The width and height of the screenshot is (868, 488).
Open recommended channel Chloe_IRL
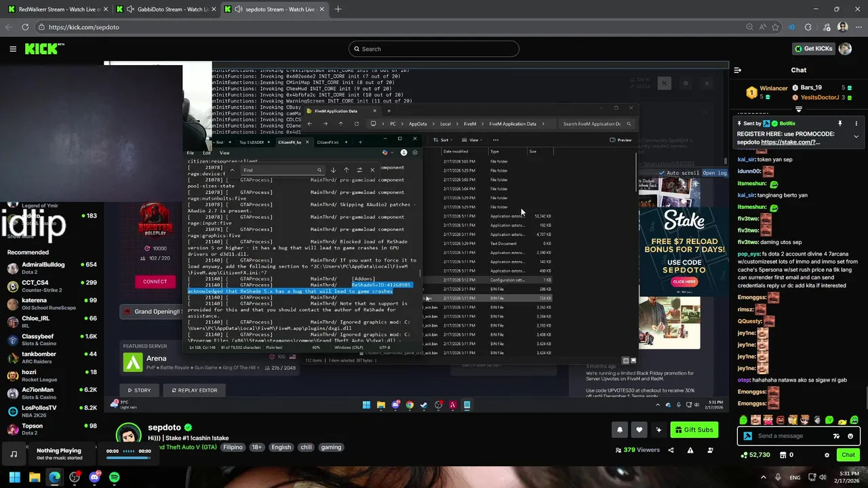tap(52, 321)
